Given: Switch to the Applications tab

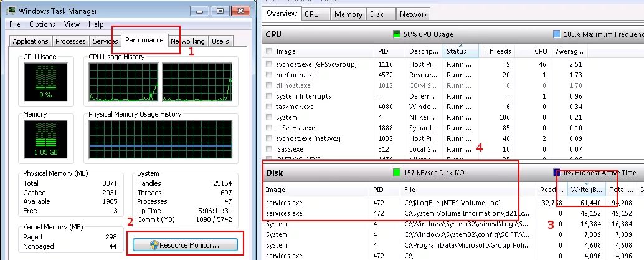Looking at the screenshot, I should coord(31,41).
